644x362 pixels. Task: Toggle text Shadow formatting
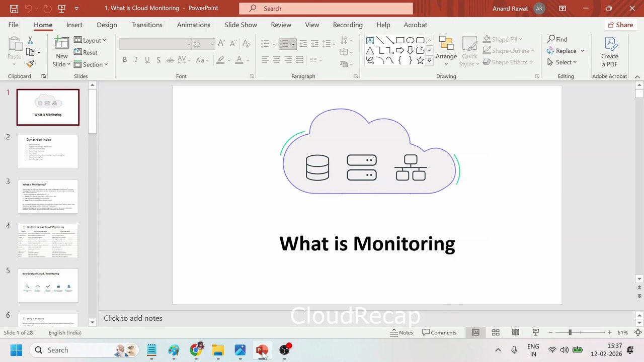click(158, 60)
